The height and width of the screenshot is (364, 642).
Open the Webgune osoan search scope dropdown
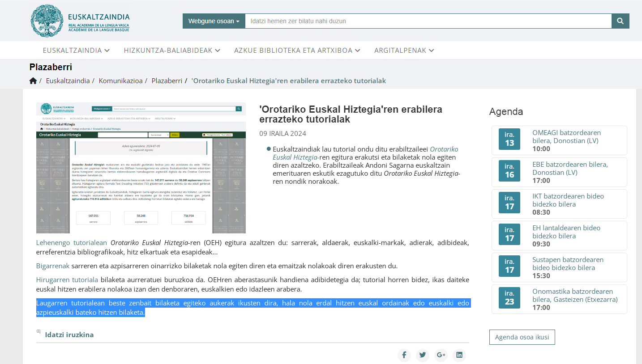point(214,21)
